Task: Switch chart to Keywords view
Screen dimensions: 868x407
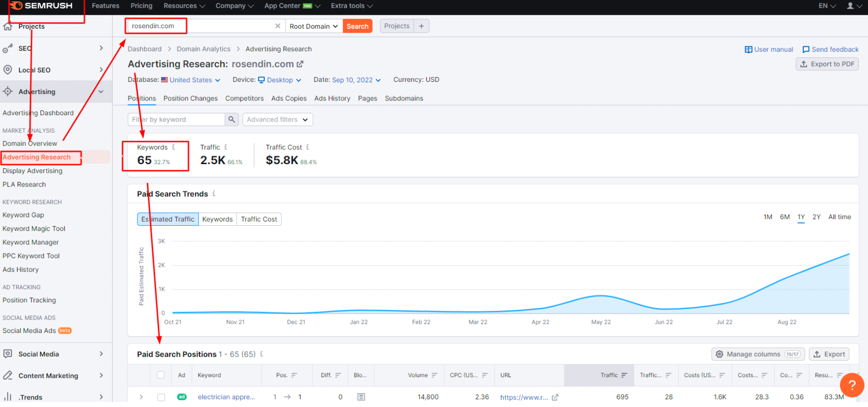Action: click(x=218, y=219)
